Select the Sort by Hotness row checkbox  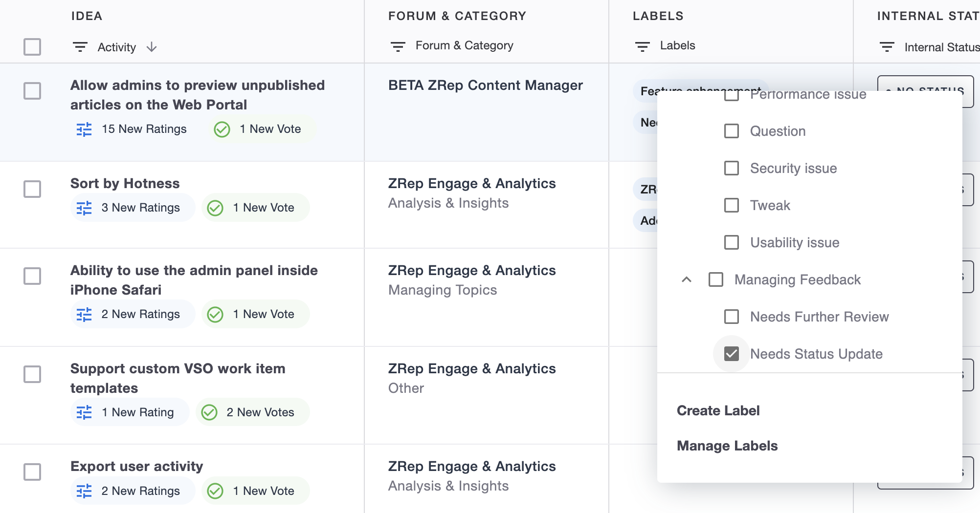tap(32, 189)
